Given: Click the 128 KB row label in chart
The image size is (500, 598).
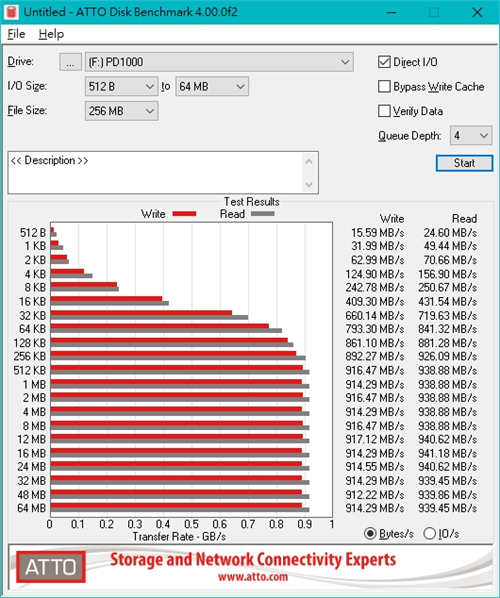Looking at the screenshot, I should pos(30,343).
